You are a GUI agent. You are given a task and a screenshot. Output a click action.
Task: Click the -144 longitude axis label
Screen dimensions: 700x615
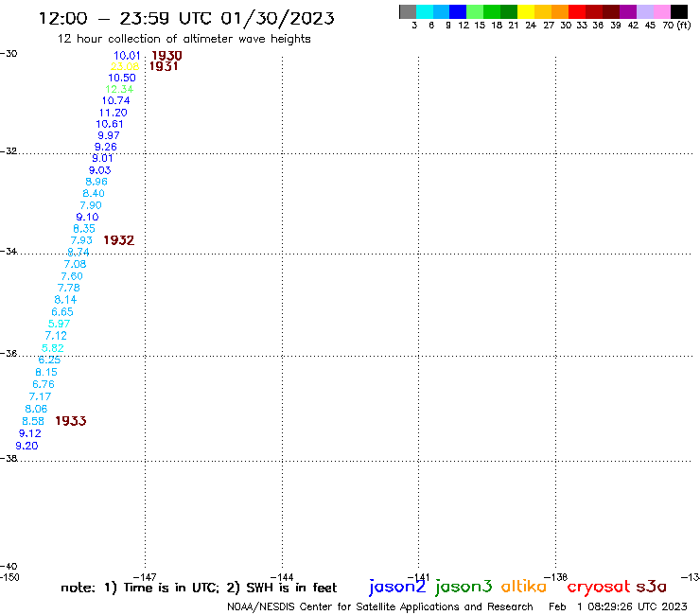coord(282,577)
